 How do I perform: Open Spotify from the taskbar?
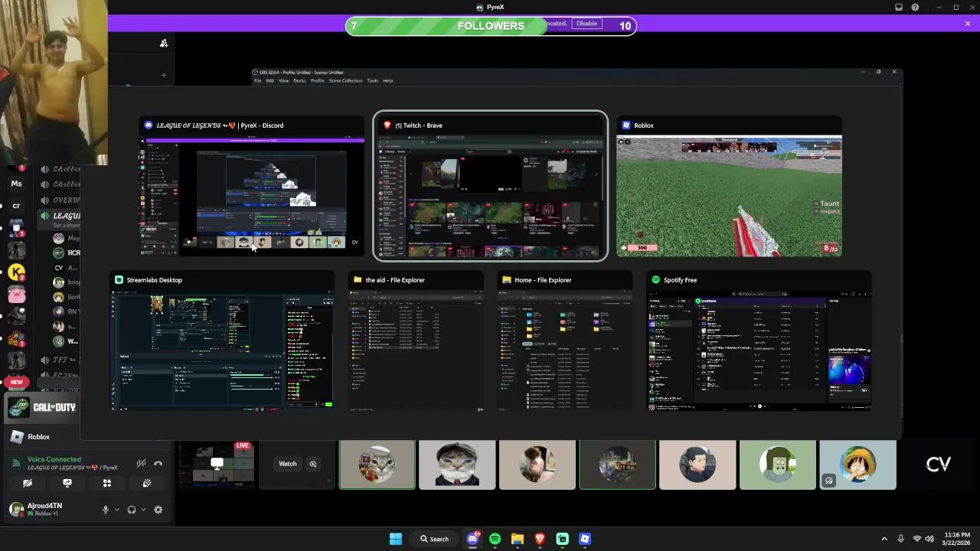pyautogui.click(x=495, y=539)
